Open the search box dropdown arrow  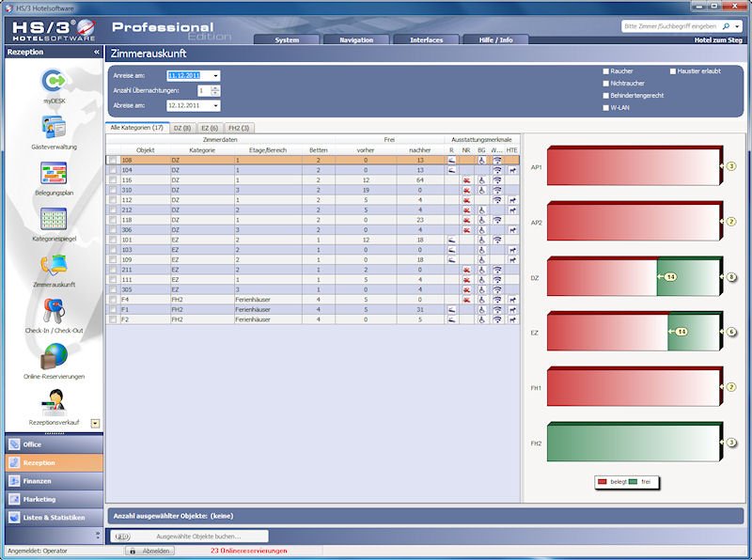click(737, 26)
